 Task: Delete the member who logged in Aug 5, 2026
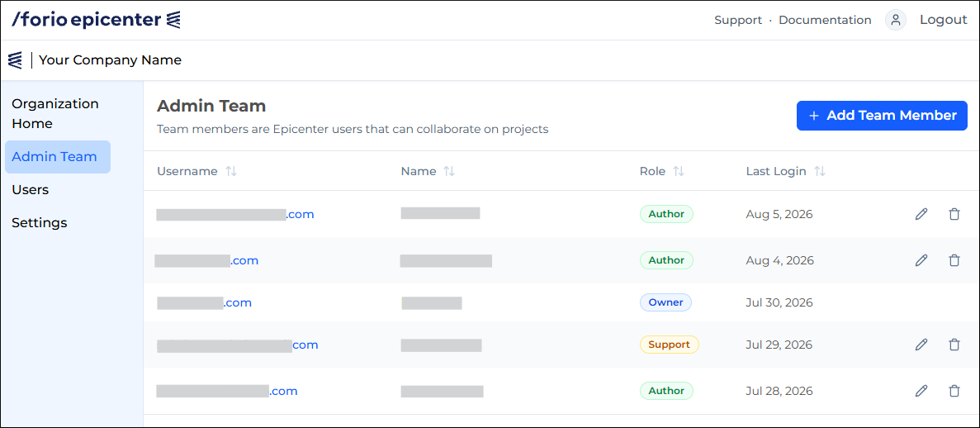(x=954, y=214)
